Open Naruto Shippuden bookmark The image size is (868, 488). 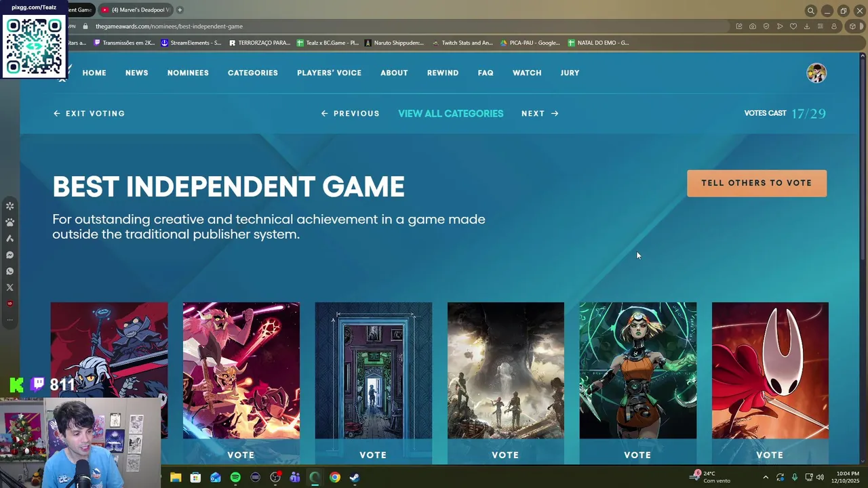(394, 43)
